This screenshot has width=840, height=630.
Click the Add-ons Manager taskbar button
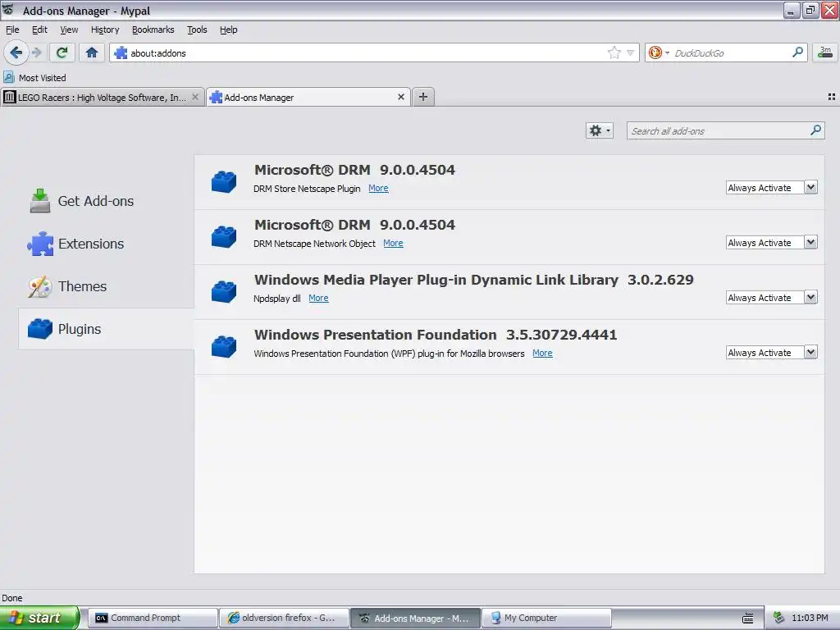pyautogui.click(x=416, y=618)
